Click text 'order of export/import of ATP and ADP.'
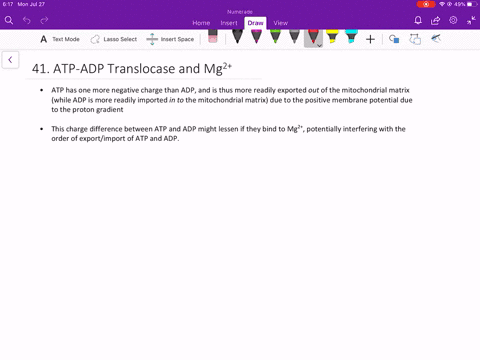 (x=115, y=139)
